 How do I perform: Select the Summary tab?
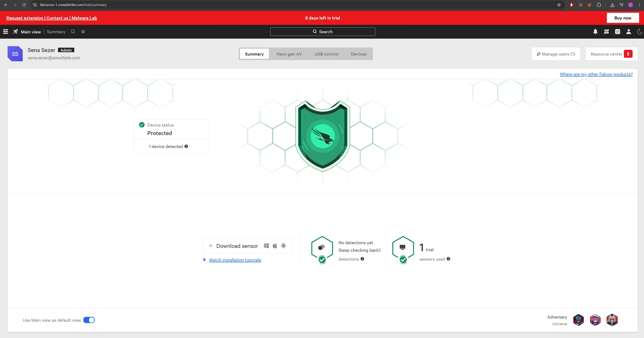point(254,54)
